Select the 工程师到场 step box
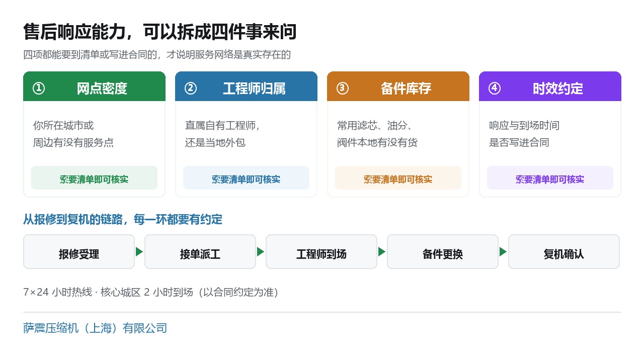This screenshot has width=644, height=362. (x=321, y=252)
